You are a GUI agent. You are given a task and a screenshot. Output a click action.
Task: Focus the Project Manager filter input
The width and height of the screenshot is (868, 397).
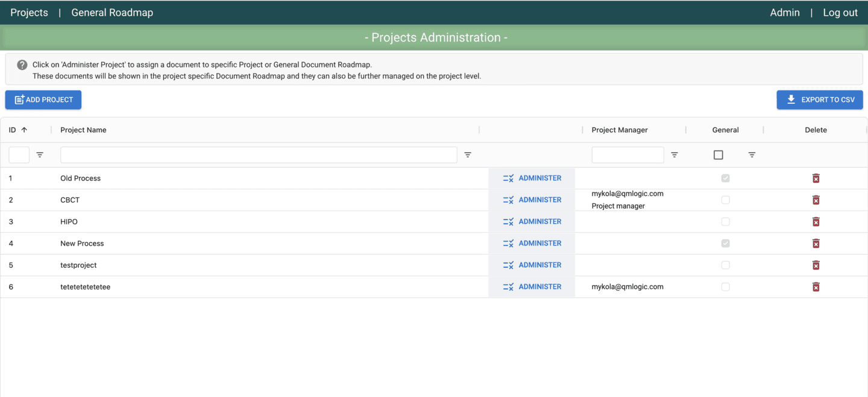click(x=627, y=155)
